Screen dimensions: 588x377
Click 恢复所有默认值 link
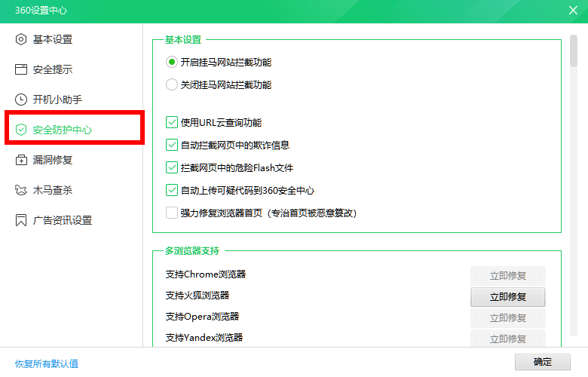47,363
